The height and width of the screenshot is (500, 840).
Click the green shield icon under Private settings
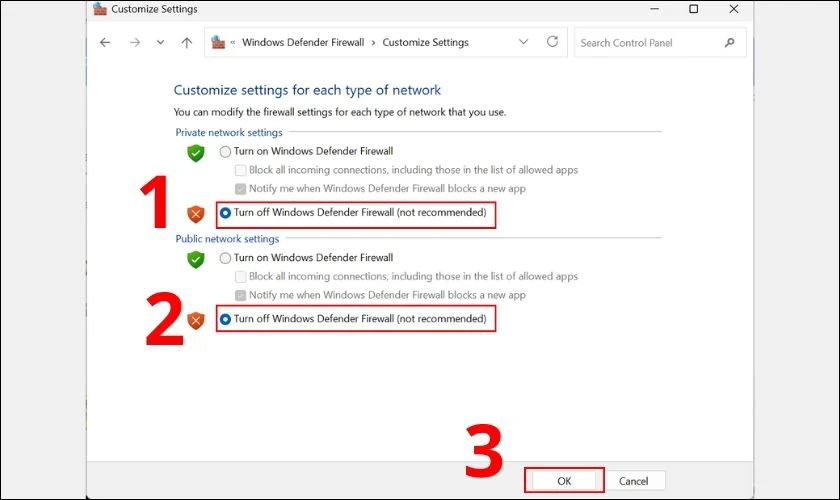click(196, 153)
